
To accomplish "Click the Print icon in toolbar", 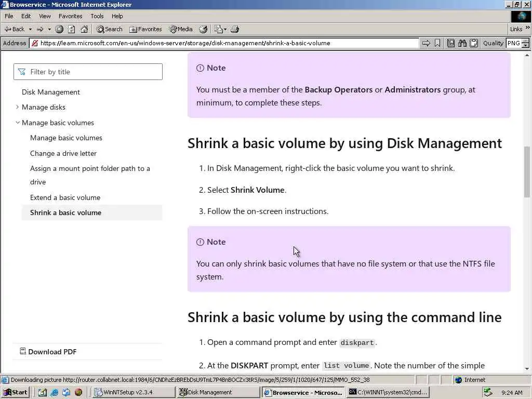I will coord(235,29).
